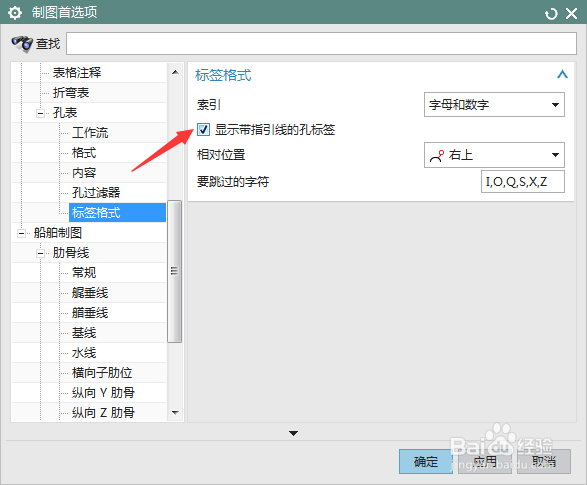Viewport: 587px width, 485px height.
Task: Select the 肋骨线 tree item
Action: [71, 253]
